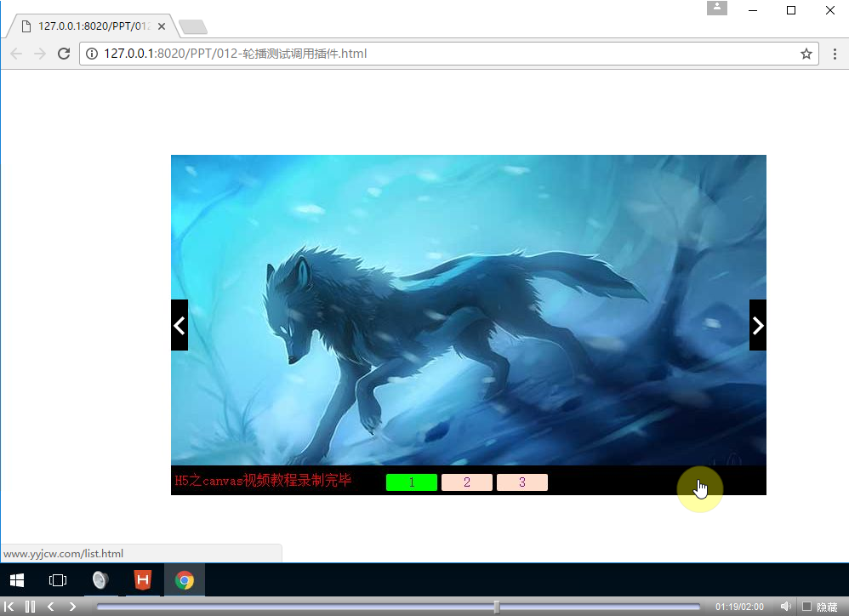Open the HBuilder app in the taskbar
Viewport: 849px width, 616px height.
coord(143,580)
